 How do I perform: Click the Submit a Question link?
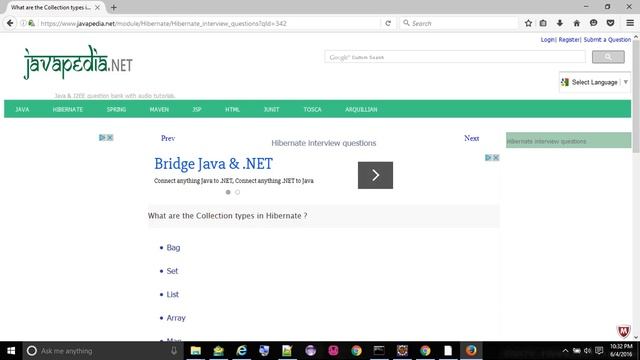pos(607,40)
